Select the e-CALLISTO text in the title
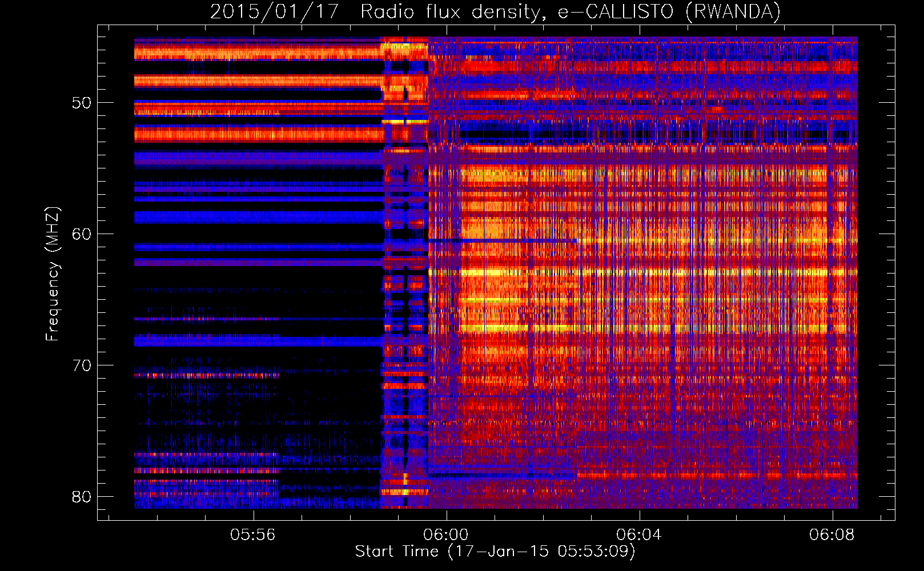 (x=616, y=11)
